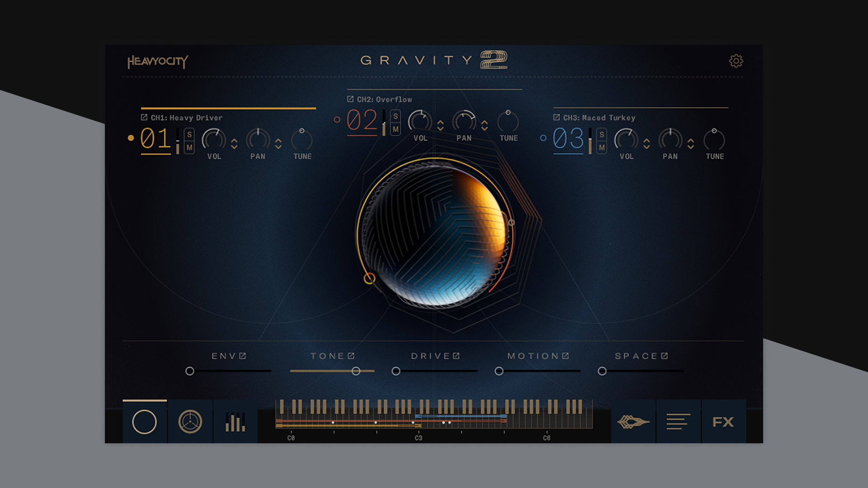The image size is (868, 488).
Task: Solo channel 03 with its S button
Action: (601, 135)
